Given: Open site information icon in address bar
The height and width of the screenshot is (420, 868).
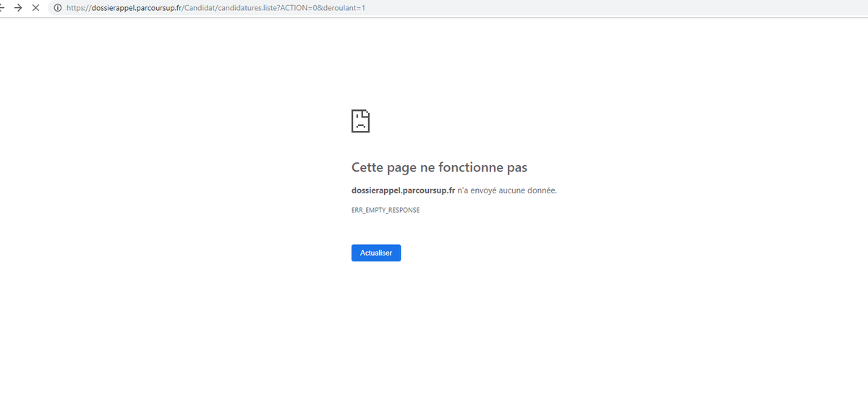Looking at the screenshot, I should (x=56, y=7).
